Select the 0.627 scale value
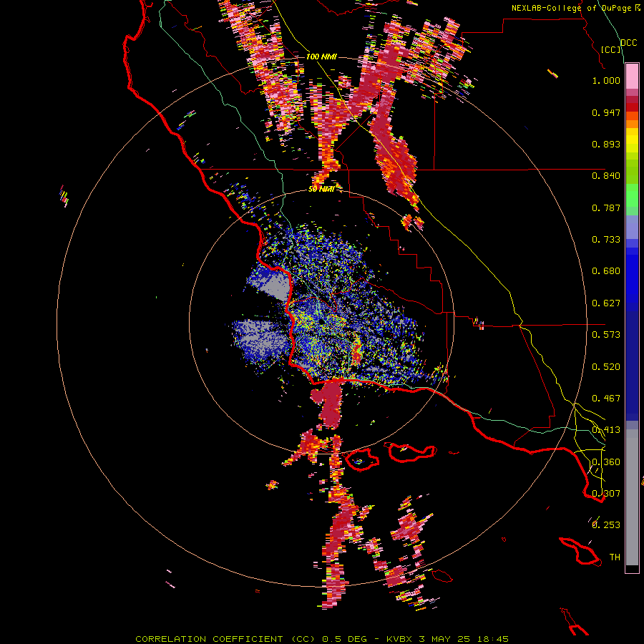Screen dimensions: 644x644 [606, 303]
